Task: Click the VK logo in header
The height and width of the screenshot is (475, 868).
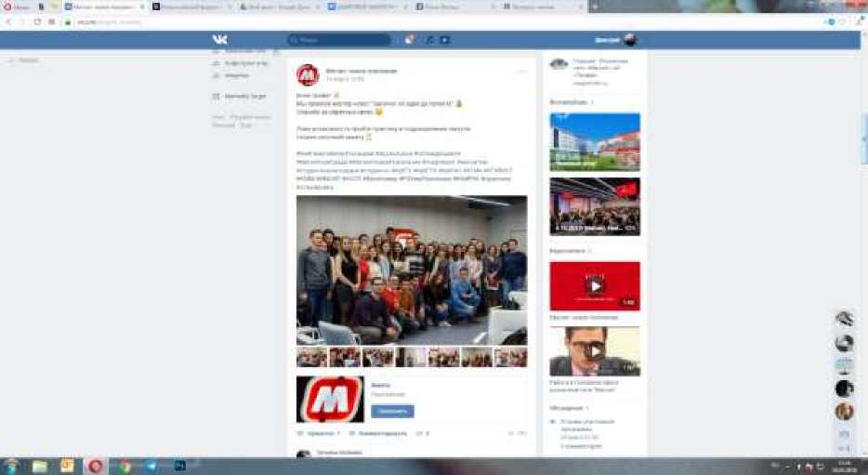Action: coord(219,40)
